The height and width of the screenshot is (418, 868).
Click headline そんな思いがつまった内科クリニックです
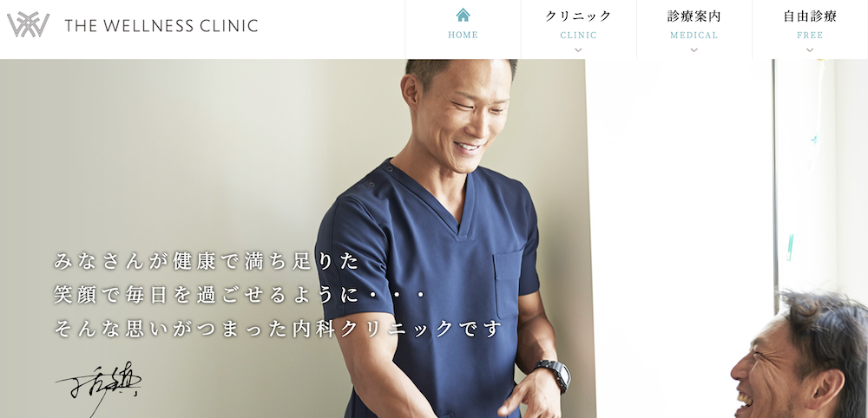pyautogui.click(x=278, y=329)
